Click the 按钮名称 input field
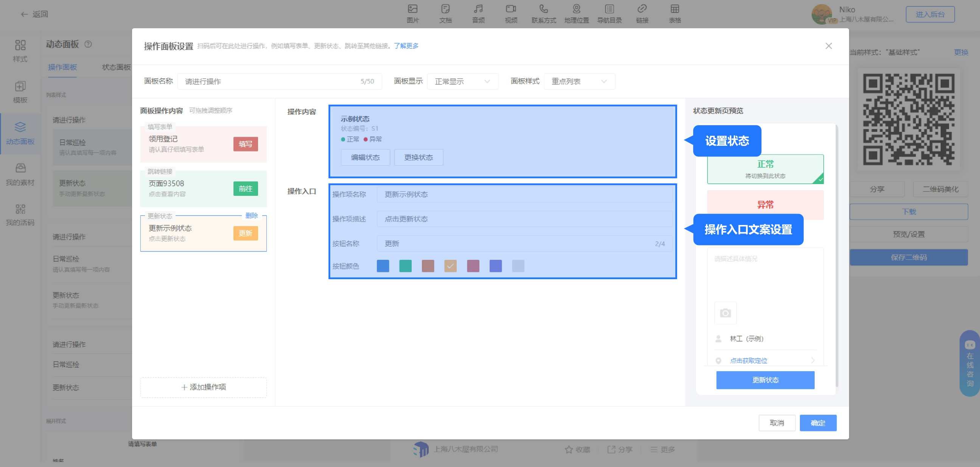The height and width of the screenshot is (467, 980). coord(524,244)
